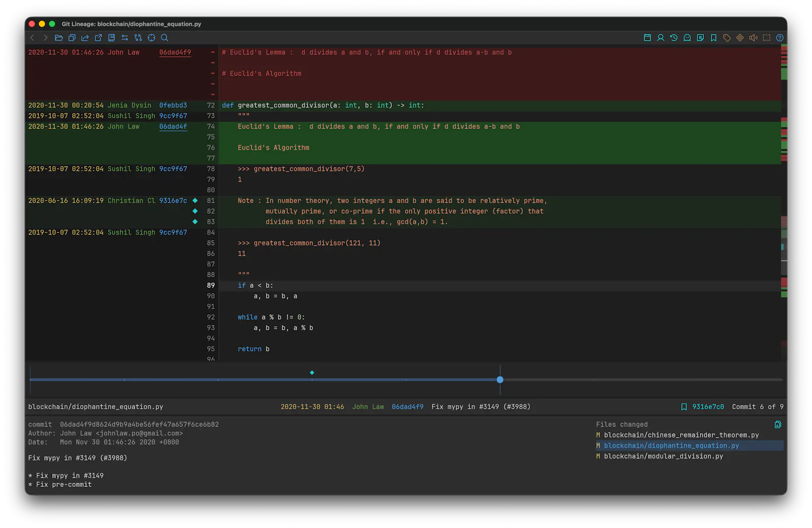
Task: Toggle the orange tag icon
Action: point(727,38)
